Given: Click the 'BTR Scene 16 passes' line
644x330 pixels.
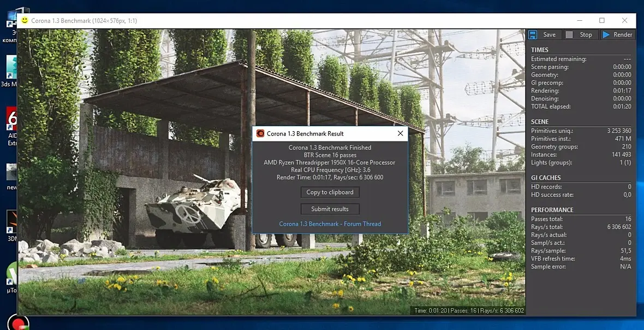Looking at the screenshot, I should click(330, 155).
